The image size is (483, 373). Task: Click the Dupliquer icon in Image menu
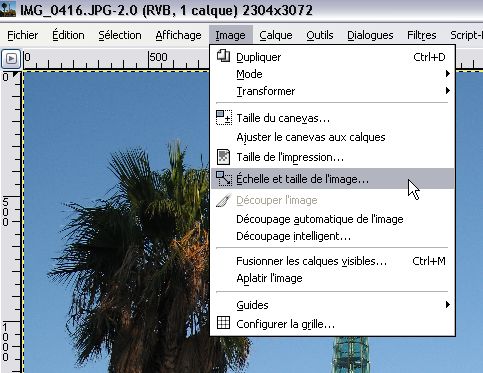(x=223, y=56)
